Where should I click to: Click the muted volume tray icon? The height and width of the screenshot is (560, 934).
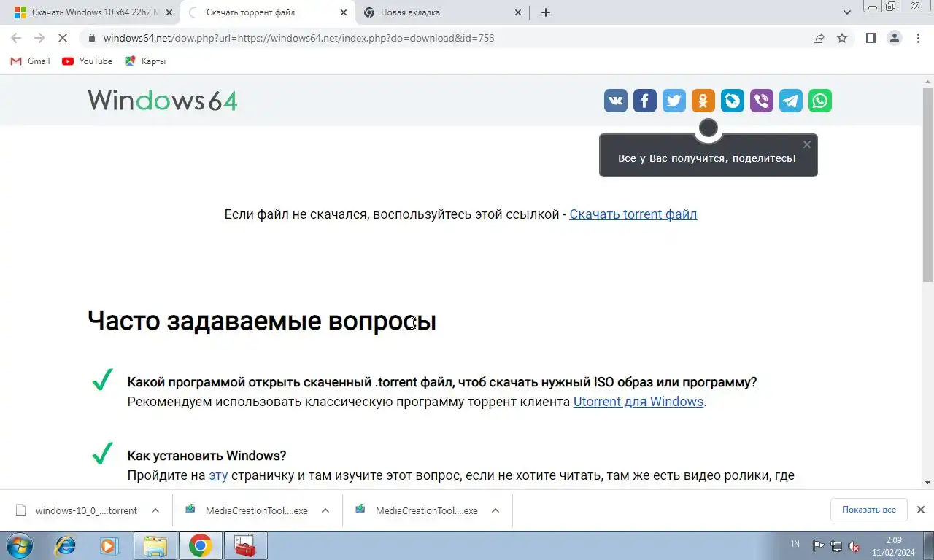point(854,546)
